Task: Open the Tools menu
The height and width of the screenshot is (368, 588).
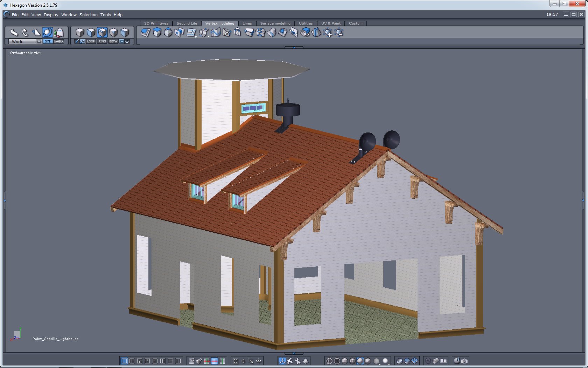Action: coord(106,15)
